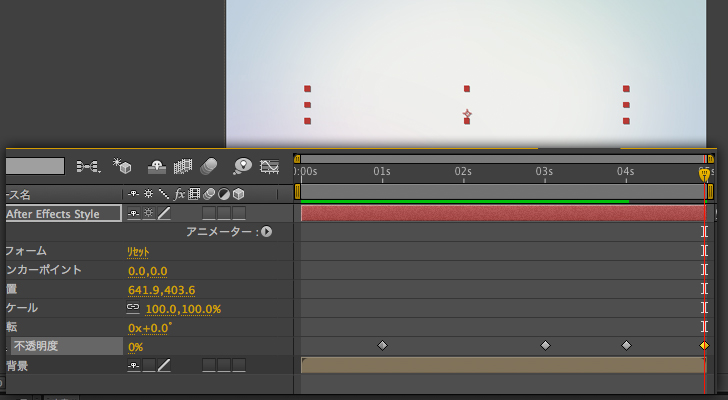728x400 pixels.
Task: Select the After Effects Style layer name
Action: (53, 214)
